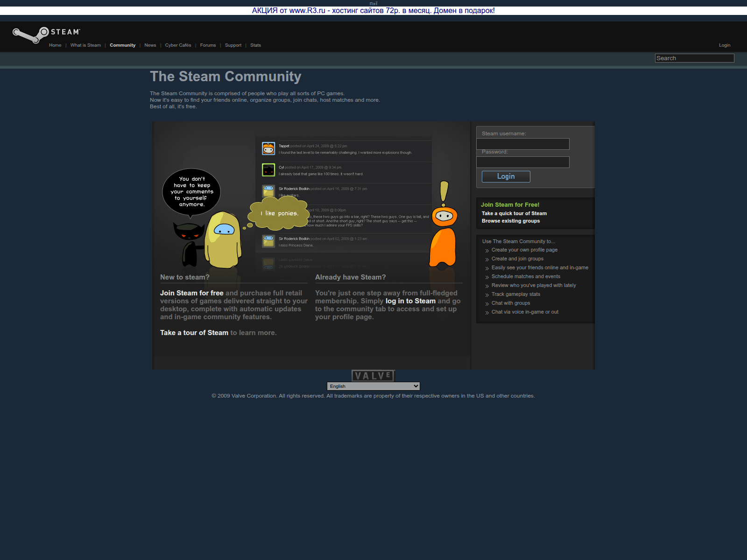Click the Search box in header
Screen dimensions: 747x560
[x=694, y=58]
